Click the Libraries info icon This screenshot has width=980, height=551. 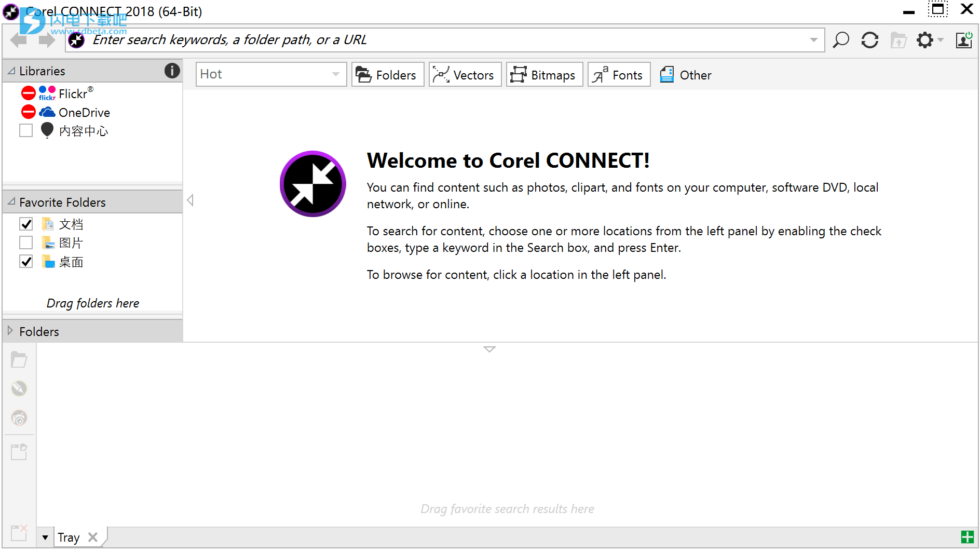pyautogui.click(x=172, y=71)
